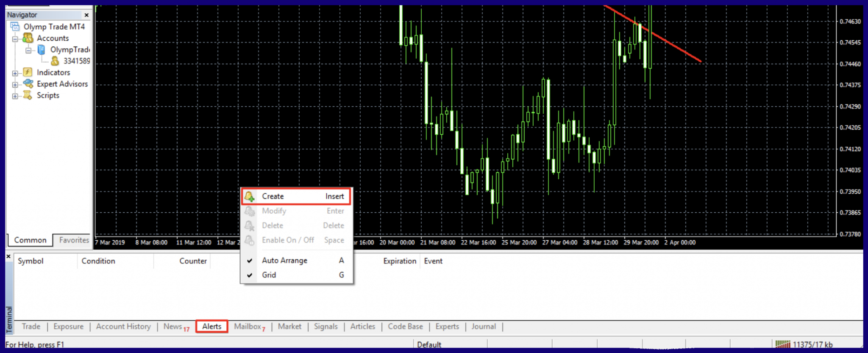Expand the Scripts tree node
The image size is (868, 353).
pyautogui.click(x=15, y=96)
